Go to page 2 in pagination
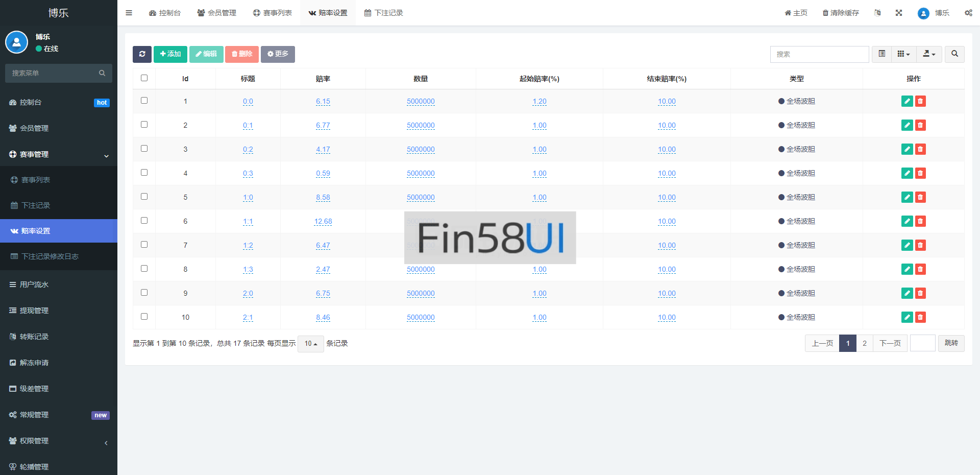 [864, 343]
